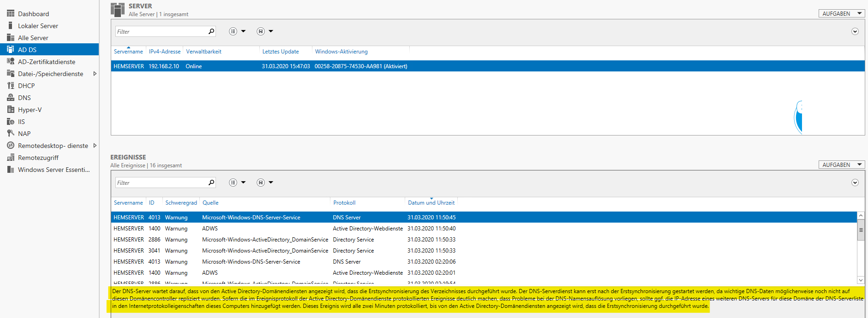Open the AUFGABEN dropdown in Server panel
The height and width of the screenshot is (318, 868).
pyautogui.click(x=841, y=13)
